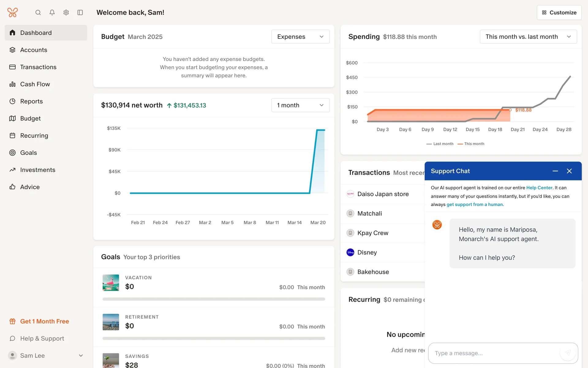Follow the Help Center link
This screenshot has width=588, height=368.
click(x=539, y=188)
